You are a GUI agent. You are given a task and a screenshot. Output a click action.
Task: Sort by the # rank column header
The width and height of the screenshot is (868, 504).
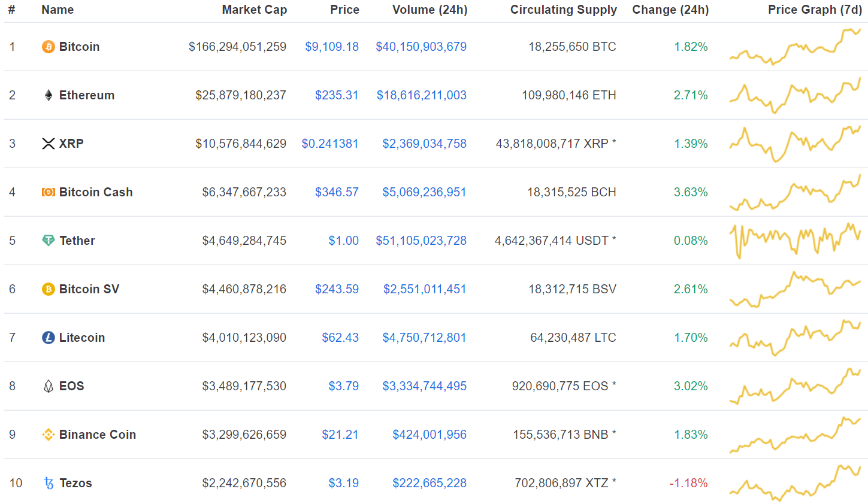coord(11,10)
